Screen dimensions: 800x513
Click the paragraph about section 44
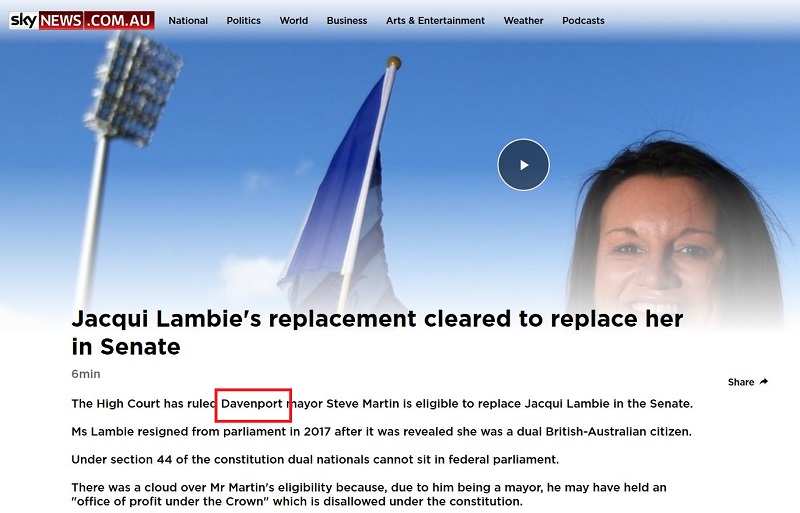(315, 460)
